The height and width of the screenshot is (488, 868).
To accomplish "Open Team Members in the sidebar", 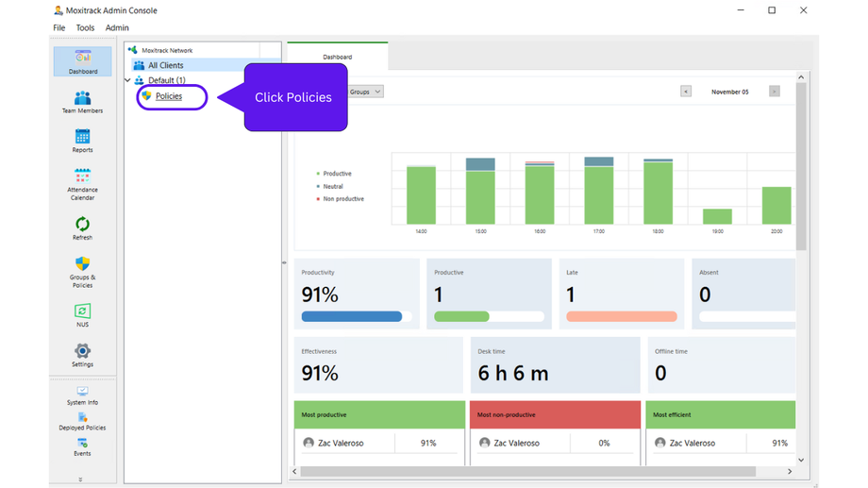I will tap(82, 102).
